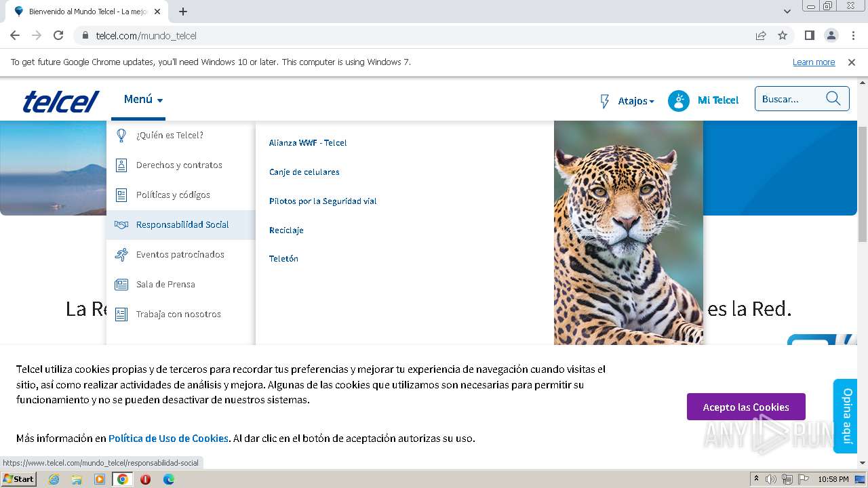Screen dimensions: 868x488
Task: Select ¿Quién es Telcel? menu item
Action: click(x=181, y=136)
